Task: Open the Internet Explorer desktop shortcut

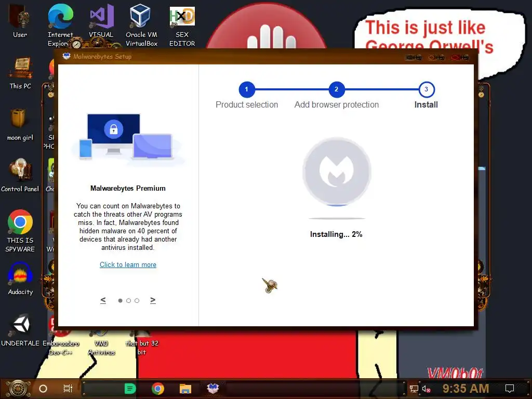Action: point(60,24)
